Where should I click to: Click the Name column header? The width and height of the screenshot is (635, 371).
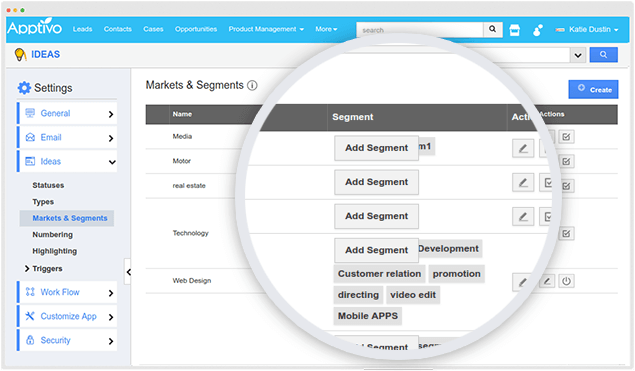[x=182, y=114]
